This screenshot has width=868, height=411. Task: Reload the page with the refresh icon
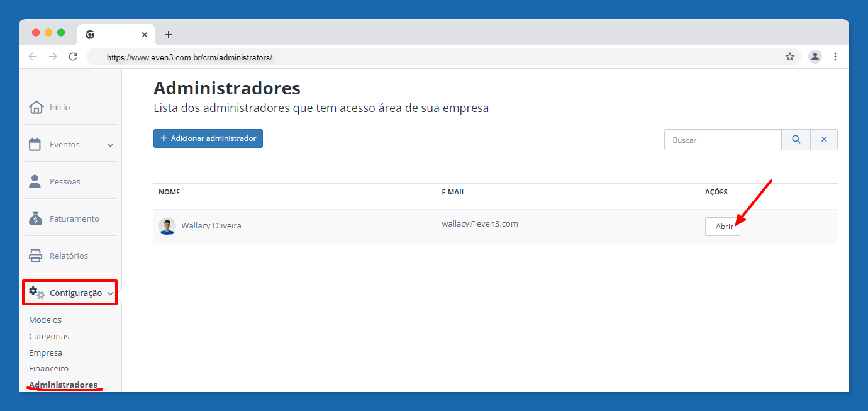pos(73,57)
